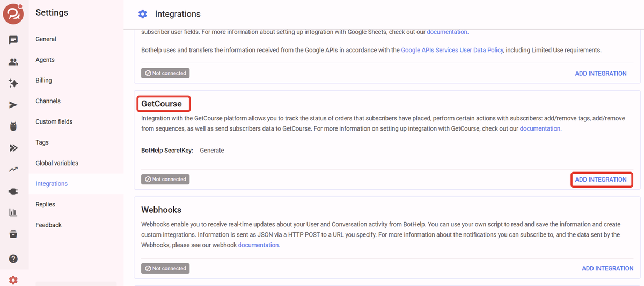
Task: Open Replies settings
Action: pyautogui.click(x=45, y=204)
